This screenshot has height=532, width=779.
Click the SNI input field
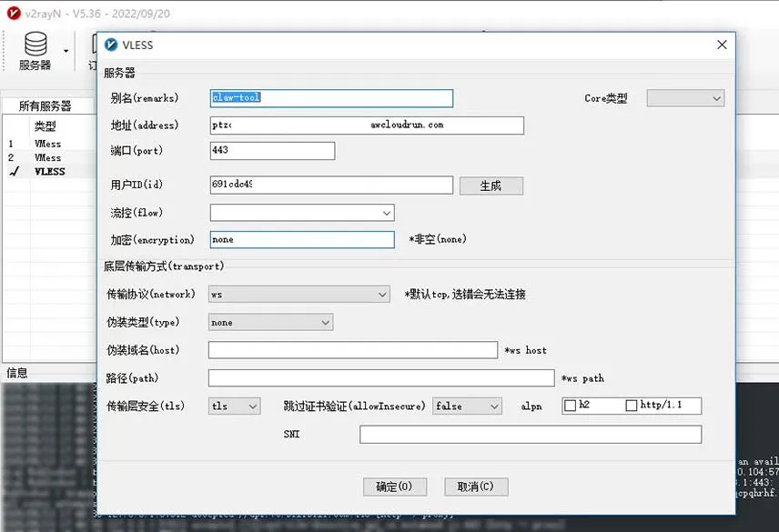pyautogui.click(x=531, y=434)
